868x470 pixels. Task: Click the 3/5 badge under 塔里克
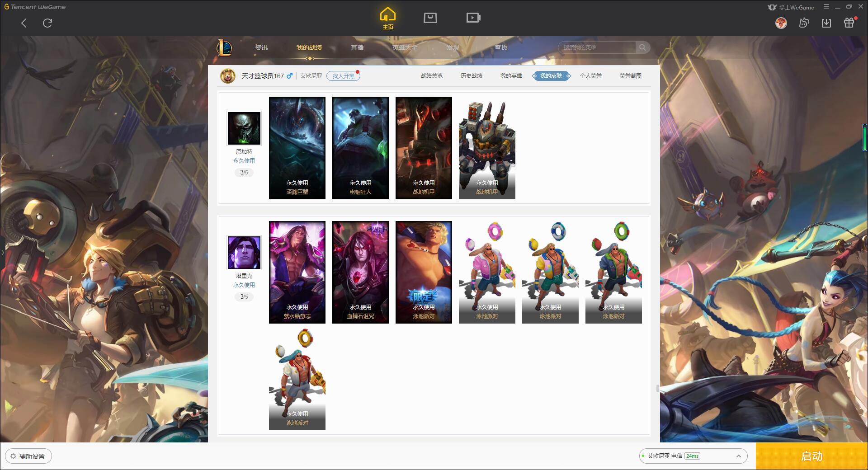point(244,296)
